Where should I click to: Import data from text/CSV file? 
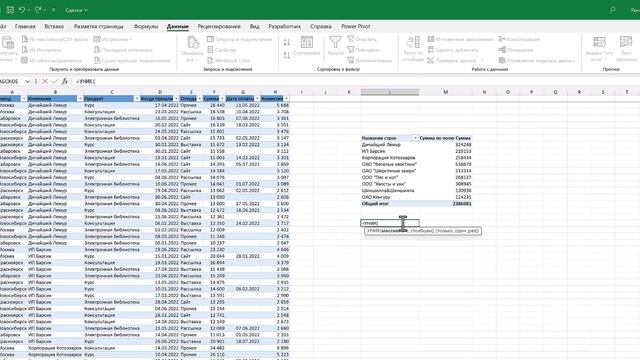(x=55, y=39)
